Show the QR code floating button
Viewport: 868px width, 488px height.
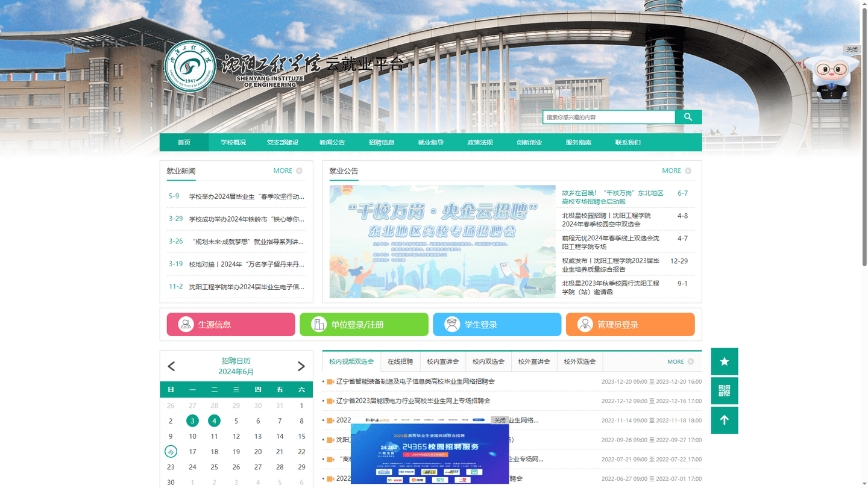click(x=725, y=391)
